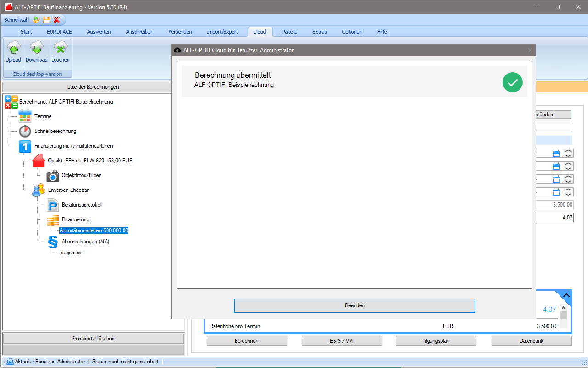Click the results panel vertical scrollbar
588x368 pixels.
point(563,315)
